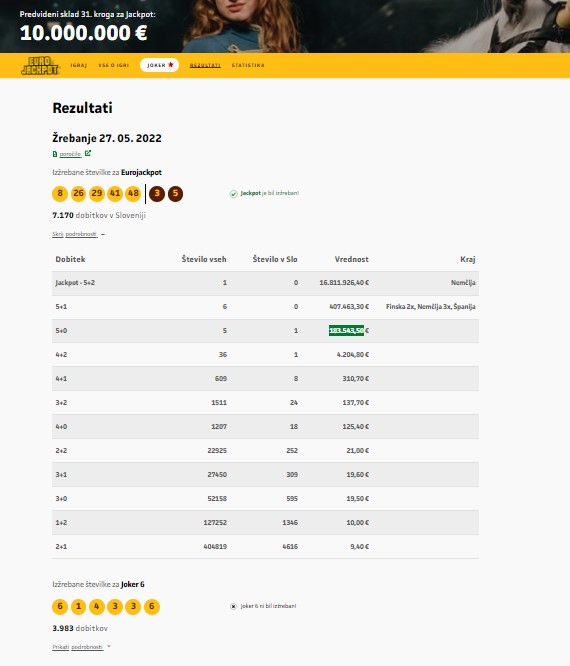This screenshot has width=570, height=666.
Task: Click the 5+1 row label
Action: pyautogui.click(x=61, y=307)
